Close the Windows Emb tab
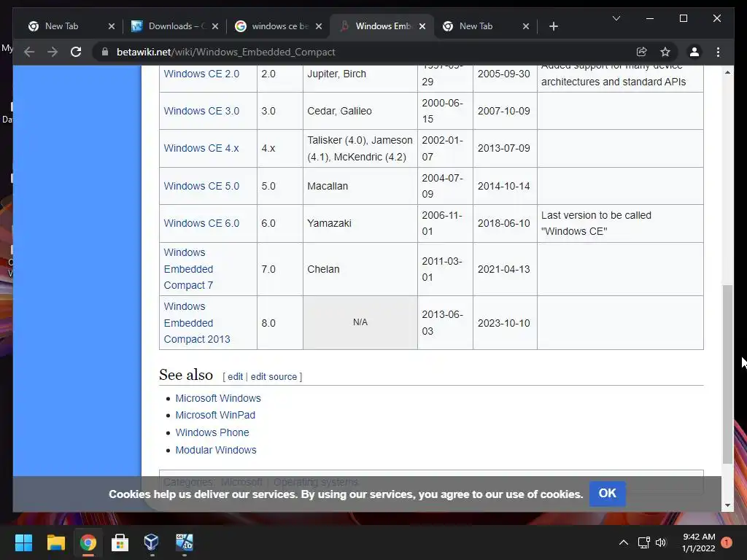747x560 pixels. [422, 26]
